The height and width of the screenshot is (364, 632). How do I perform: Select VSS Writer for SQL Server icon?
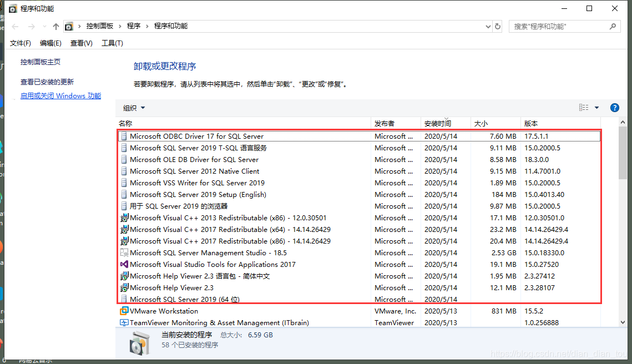pyautogui.click(x=124, y=183)
